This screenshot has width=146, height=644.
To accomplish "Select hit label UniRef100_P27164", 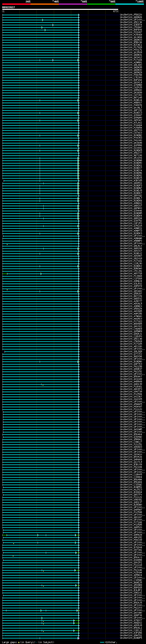I will pyautogui.click(x=131, y=60).
